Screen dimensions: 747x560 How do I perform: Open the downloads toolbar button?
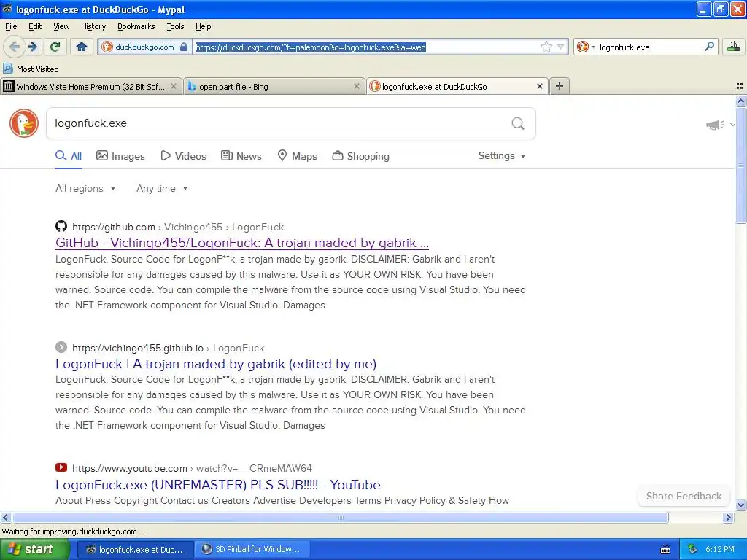(x=734, y=47)
